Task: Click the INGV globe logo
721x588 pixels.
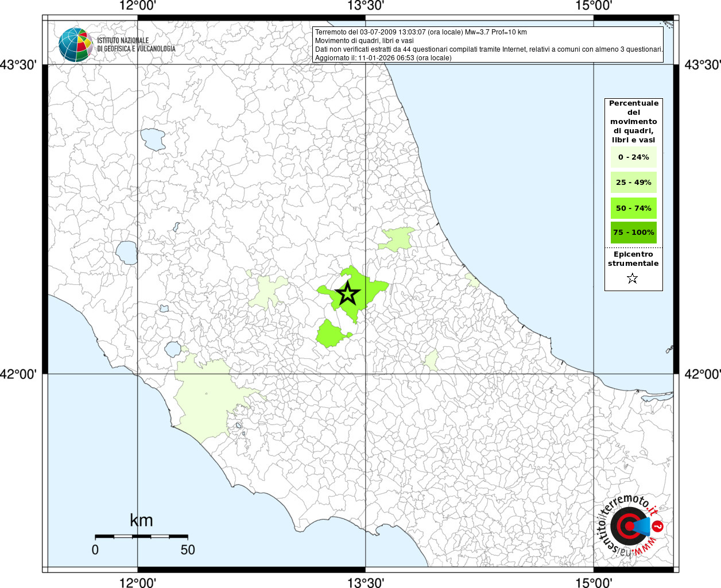Action: (x=75, y=45)
